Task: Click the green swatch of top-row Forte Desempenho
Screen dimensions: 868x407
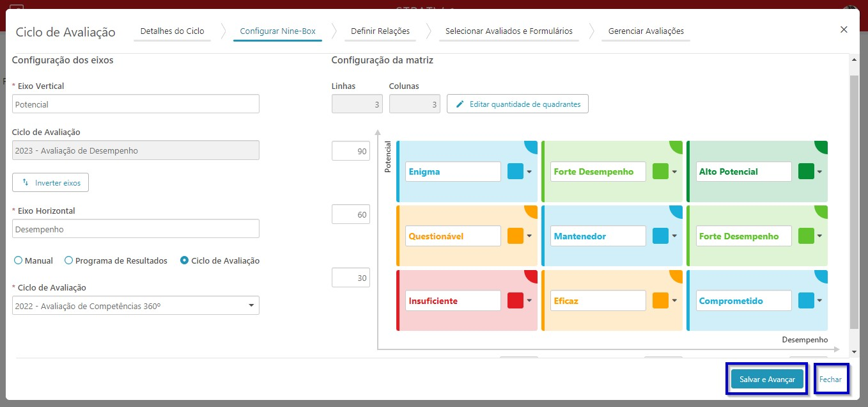Action: coord(660,172)
